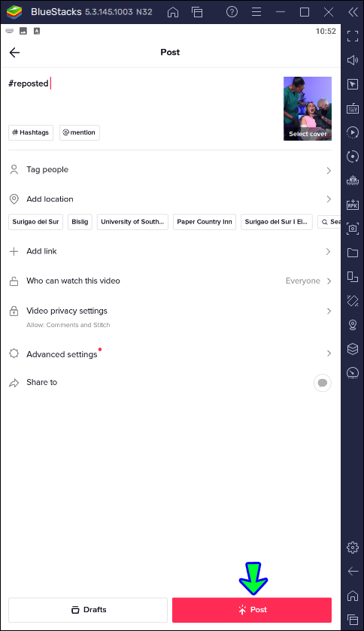Expand the Add location row

pos(170,199)
